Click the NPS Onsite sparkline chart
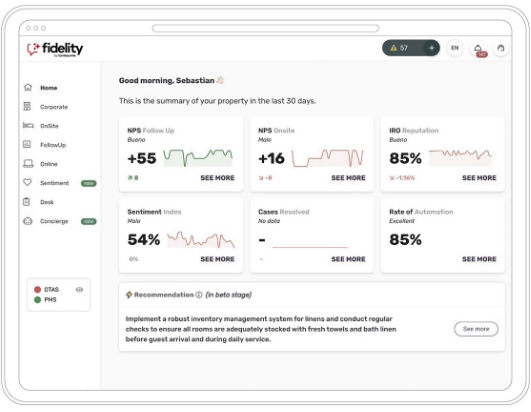The width and height of the screenshot is (531, 412). pos(327,158)
